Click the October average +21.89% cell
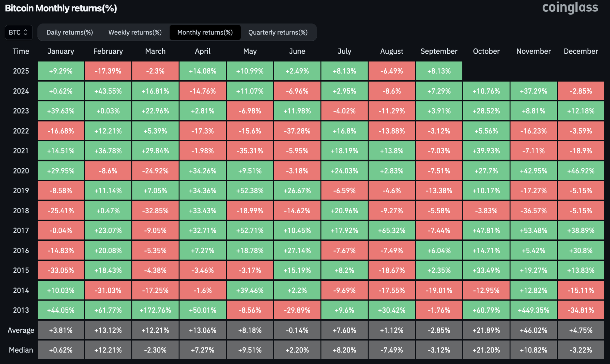 (486, 330)
